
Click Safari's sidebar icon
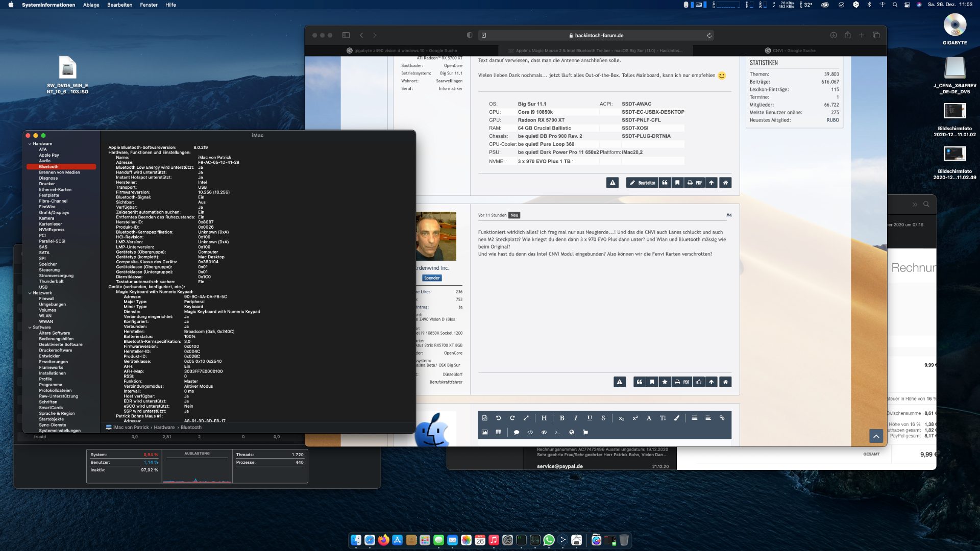[346, 35]
